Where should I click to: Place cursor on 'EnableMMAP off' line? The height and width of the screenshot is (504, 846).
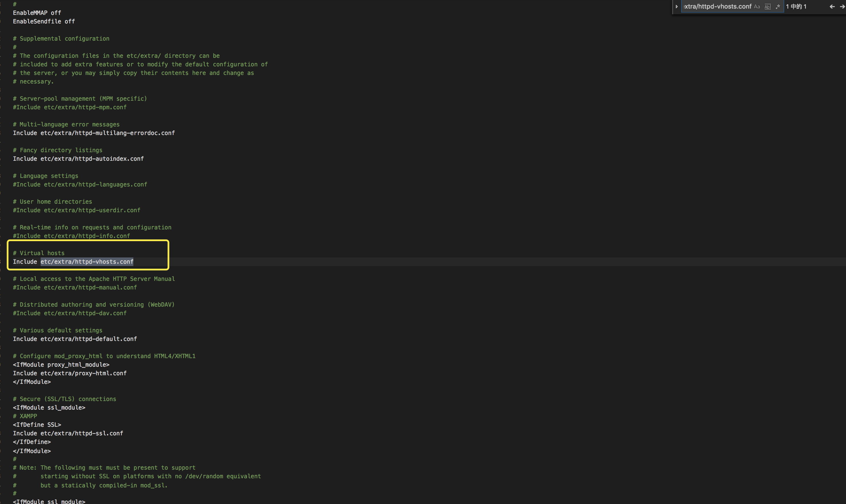(x=37, y=13)
